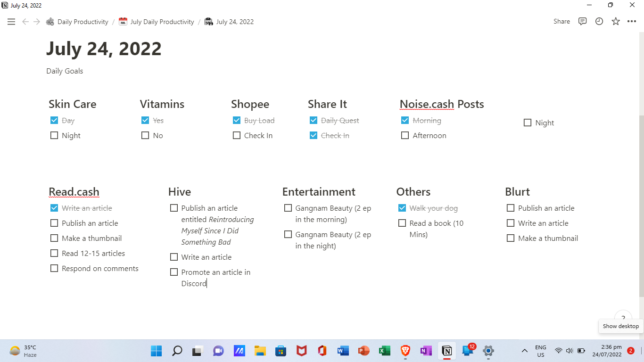Open the page comments icon
Screen dimensions: 644x362
(583, 22)
